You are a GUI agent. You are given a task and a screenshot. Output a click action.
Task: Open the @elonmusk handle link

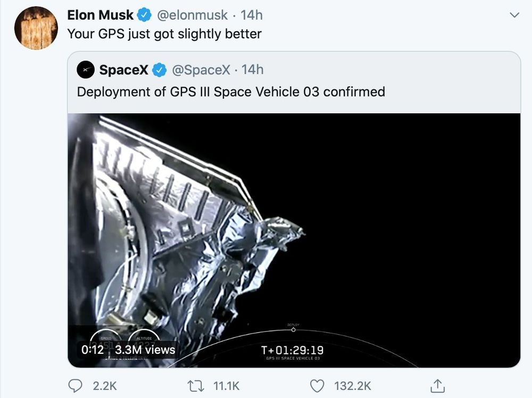tap(193, 15)
